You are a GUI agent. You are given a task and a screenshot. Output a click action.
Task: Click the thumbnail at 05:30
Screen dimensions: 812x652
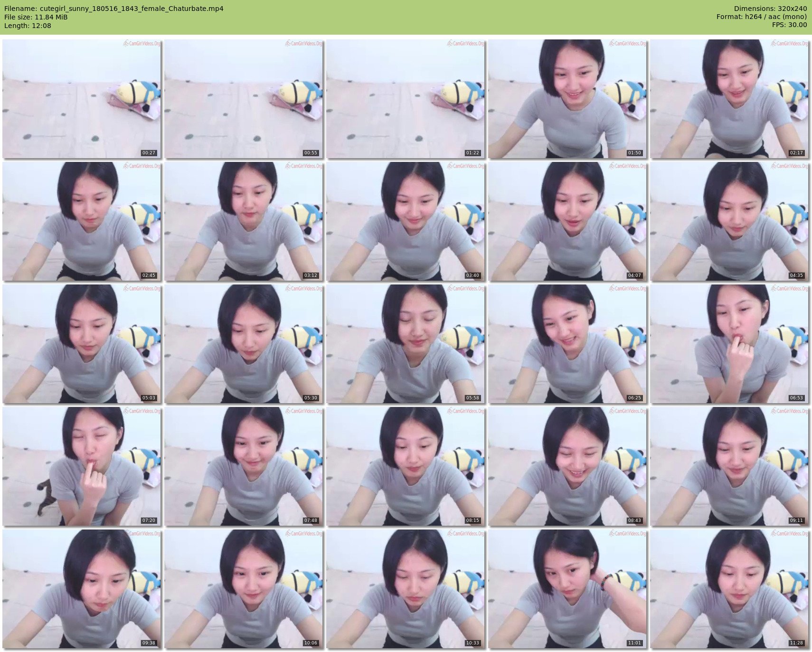coord(244,344)
